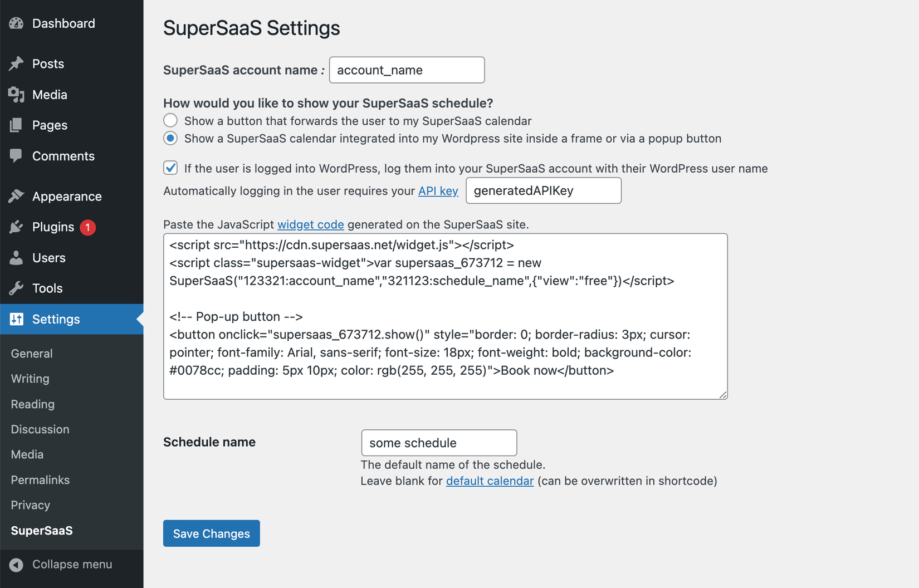
Task: Open the Settings gear icon
Action: (x=17, y=319)
